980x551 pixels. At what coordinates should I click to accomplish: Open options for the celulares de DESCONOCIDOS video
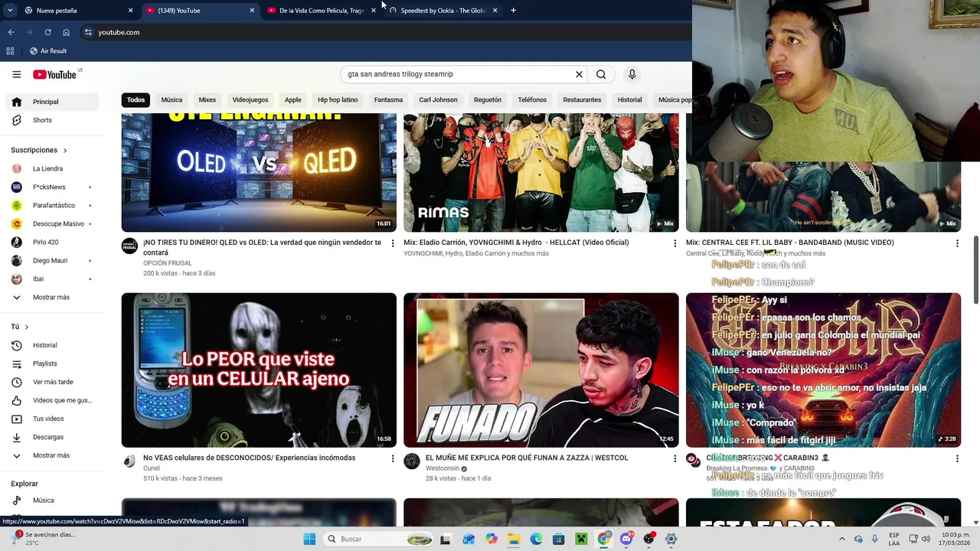coord(393,458)
